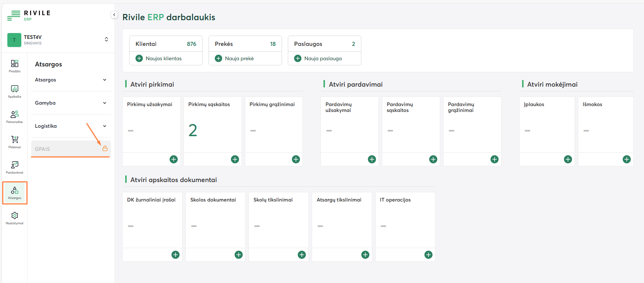This screenshot has height=283, width=644.
Task: Open Nustatymai settings gear icon
Action: (15, 218)
